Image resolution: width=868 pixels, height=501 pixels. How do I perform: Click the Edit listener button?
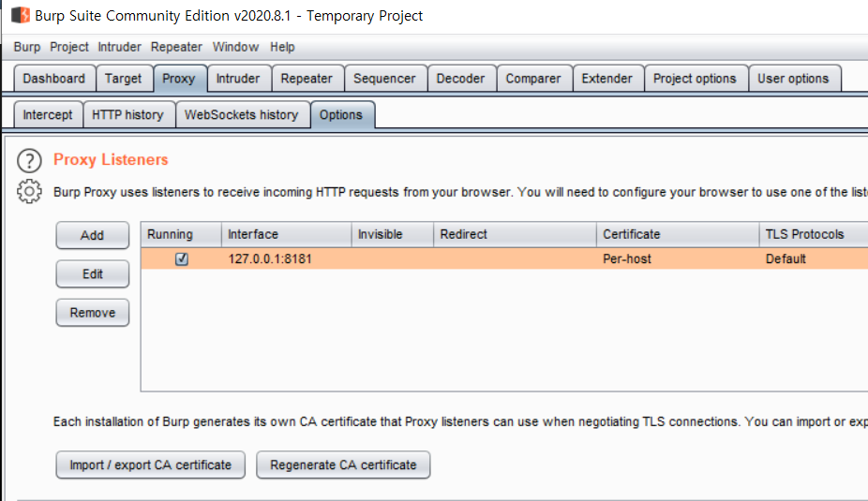click(x=93, y=274)
